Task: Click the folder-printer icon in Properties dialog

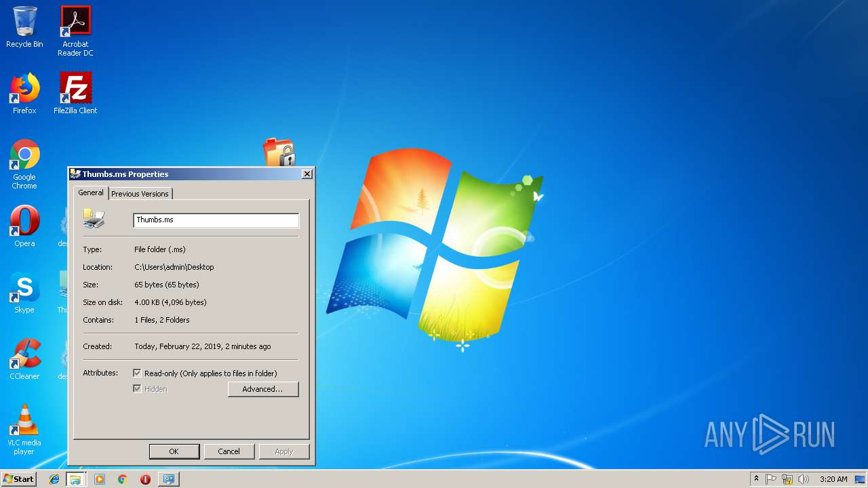Action: point(94,218)
